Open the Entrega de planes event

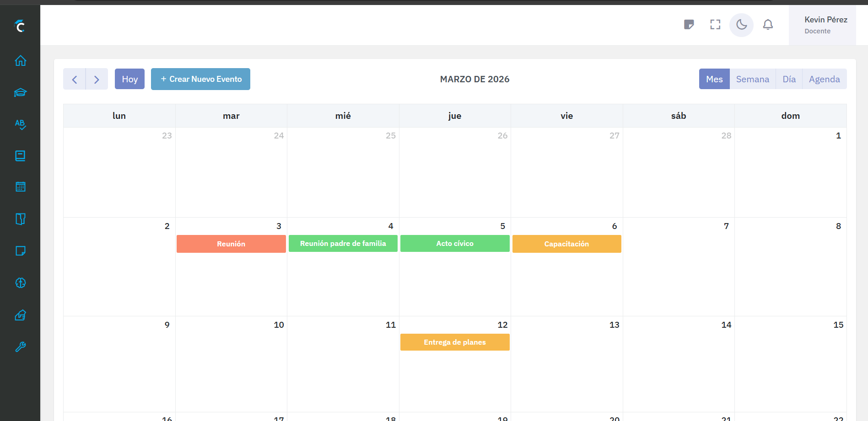point(454,342)
